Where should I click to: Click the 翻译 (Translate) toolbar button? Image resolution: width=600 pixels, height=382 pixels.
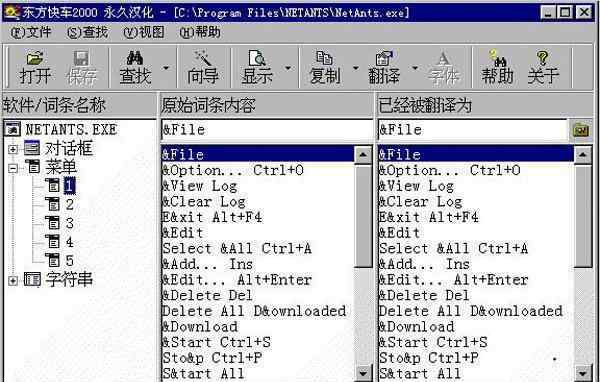click(384, 67)
